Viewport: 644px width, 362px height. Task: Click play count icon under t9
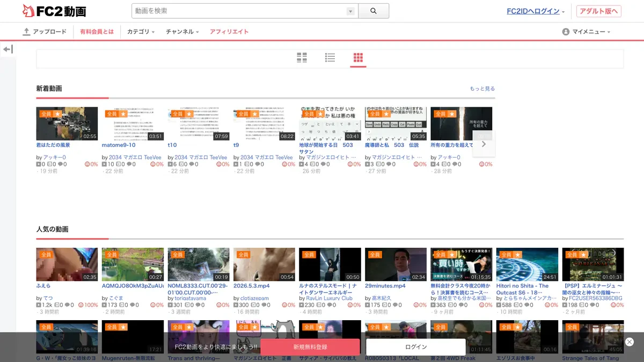coord(236,165)
